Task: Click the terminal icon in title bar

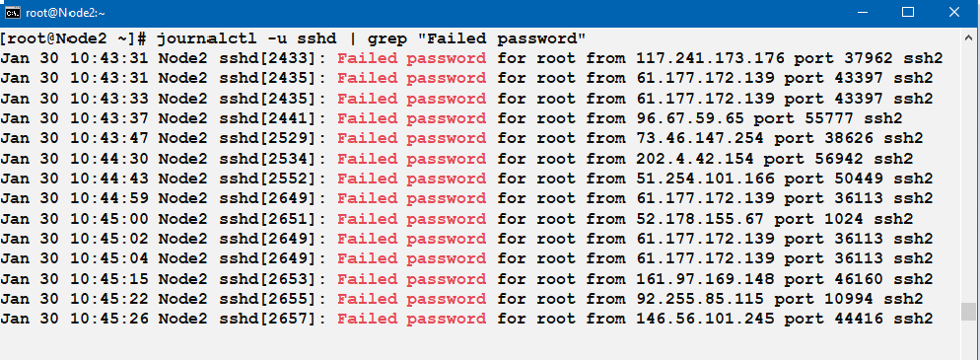Action: point(12,12)
